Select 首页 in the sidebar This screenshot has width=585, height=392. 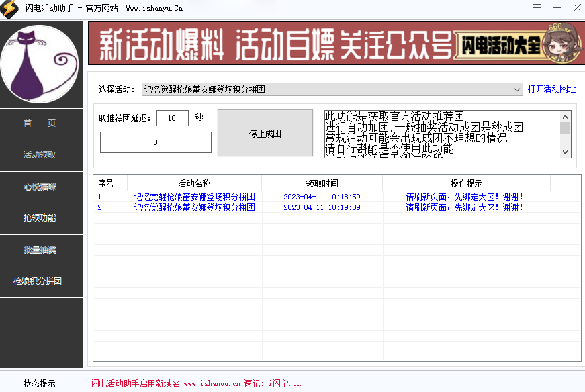coord(42,124)
